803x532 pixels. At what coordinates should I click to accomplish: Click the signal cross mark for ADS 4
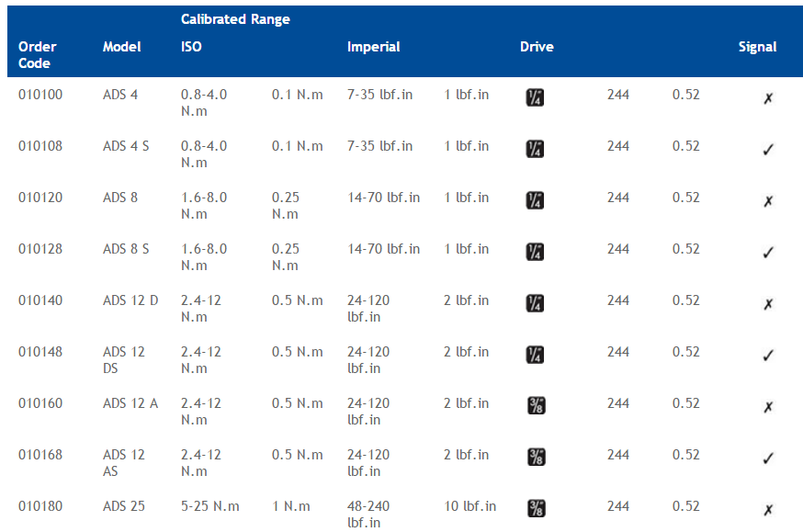[x=768, y=98]
